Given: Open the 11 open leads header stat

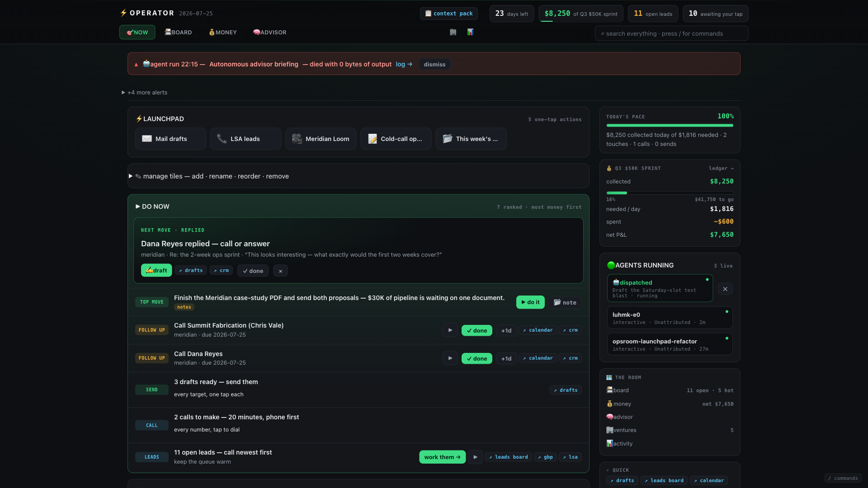Looking at the screenshot, I should [653, 14].
